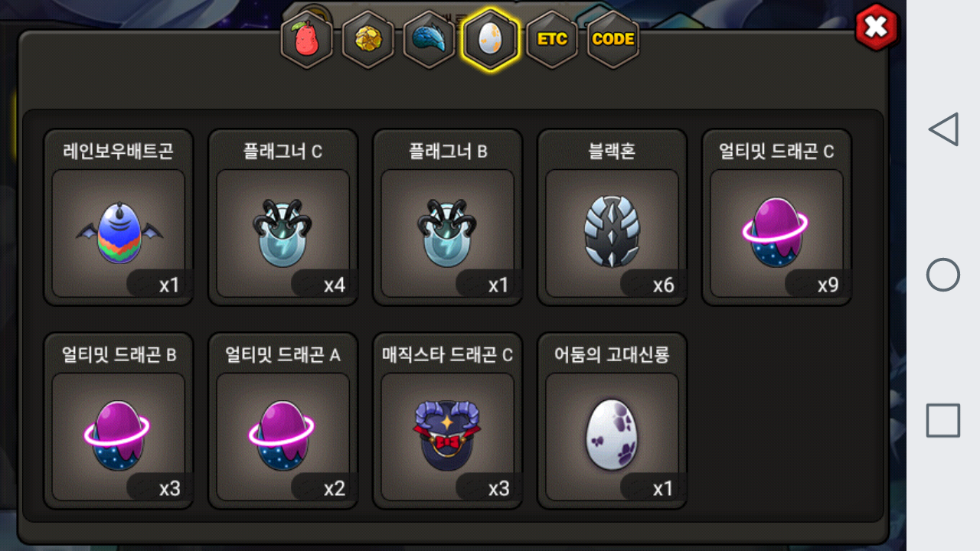Tap the Android back triangle button
Viewport: 980px width, 551px height.
click(943, 129)
